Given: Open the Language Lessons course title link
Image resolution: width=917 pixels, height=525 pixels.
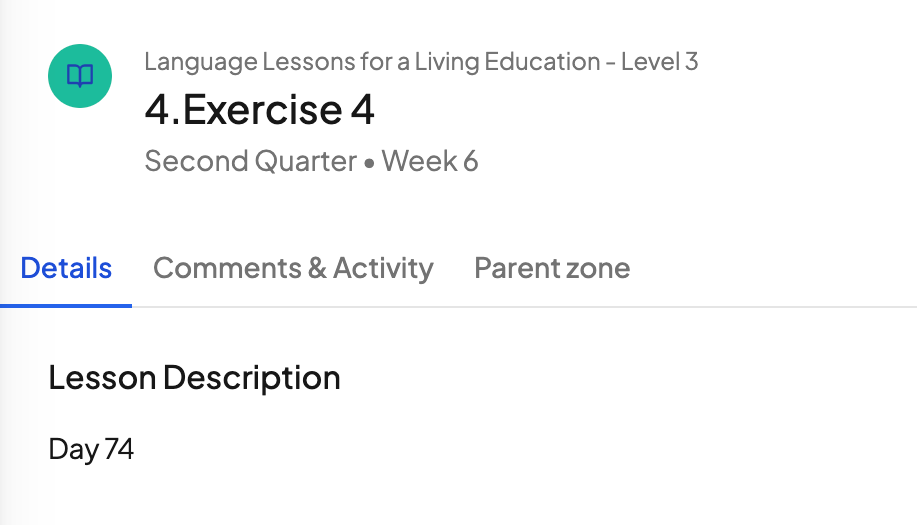Looking at the screenshot, I should [421, 62].
